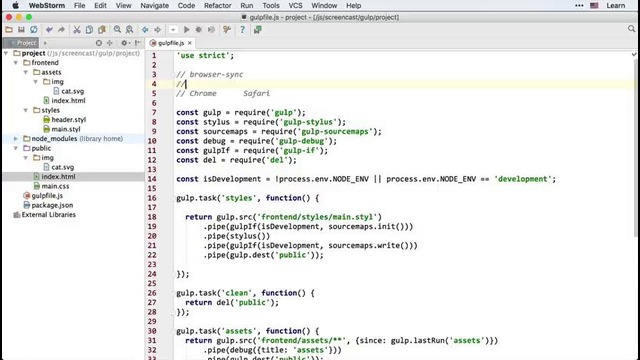Collapse the styles folder
Viewport: 640px width, 360px height.
click(x=26, y=110)
